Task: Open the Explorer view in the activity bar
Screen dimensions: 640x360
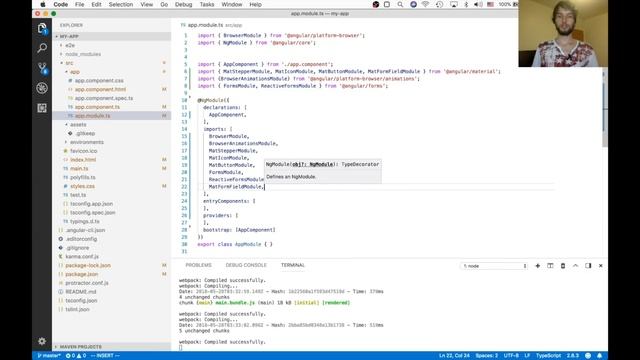Action: [42, 29]
